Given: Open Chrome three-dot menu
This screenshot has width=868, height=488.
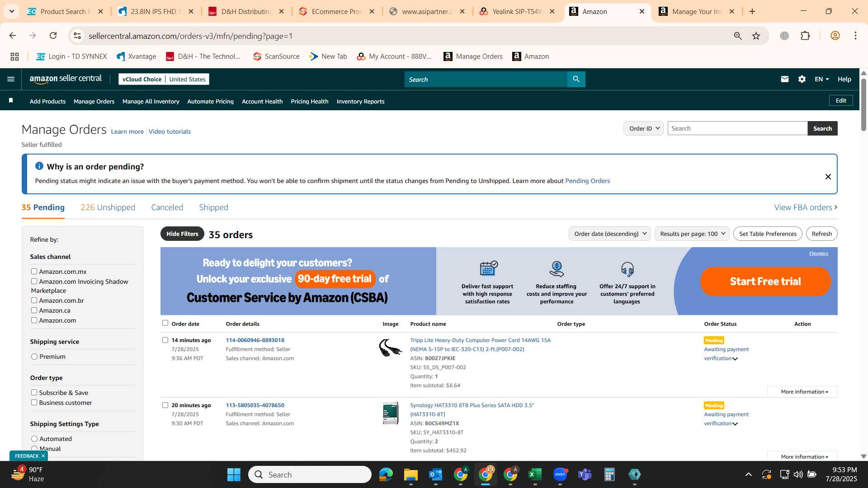Looking at the screenshot, I should (855, 36).
